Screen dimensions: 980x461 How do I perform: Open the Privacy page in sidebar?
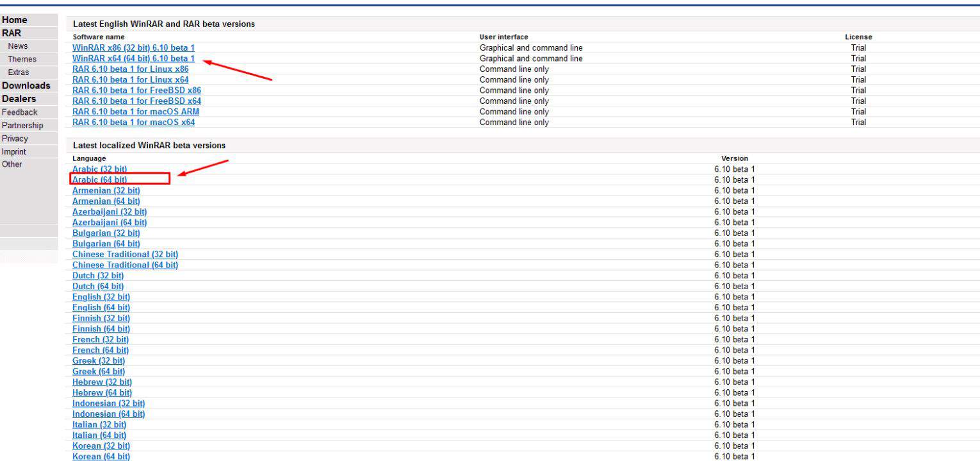coord(15,138)
